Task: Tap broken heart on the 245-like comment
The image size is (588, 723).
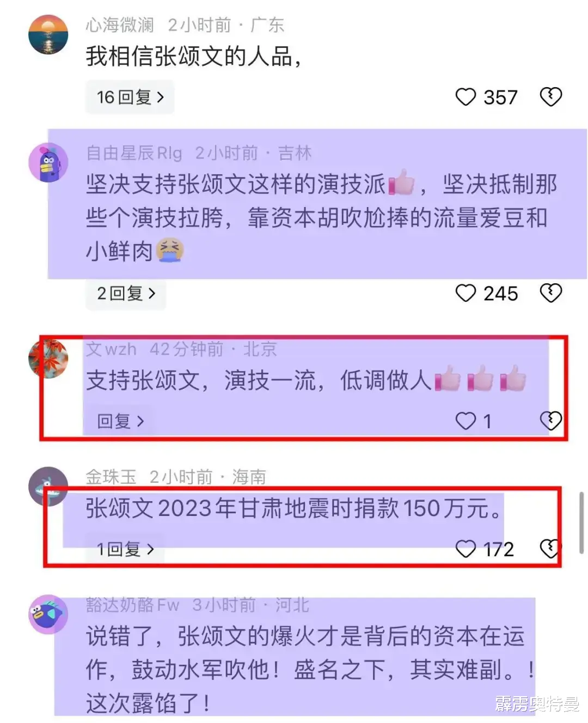Action: coord(550,293)
